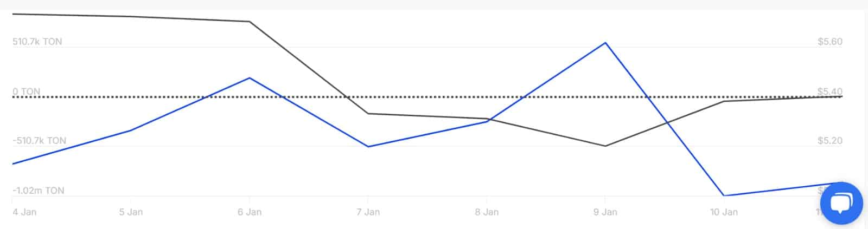This screenshot has width=868, height=229.
Task: Click the 10 Jan date label
Action: 724,212
